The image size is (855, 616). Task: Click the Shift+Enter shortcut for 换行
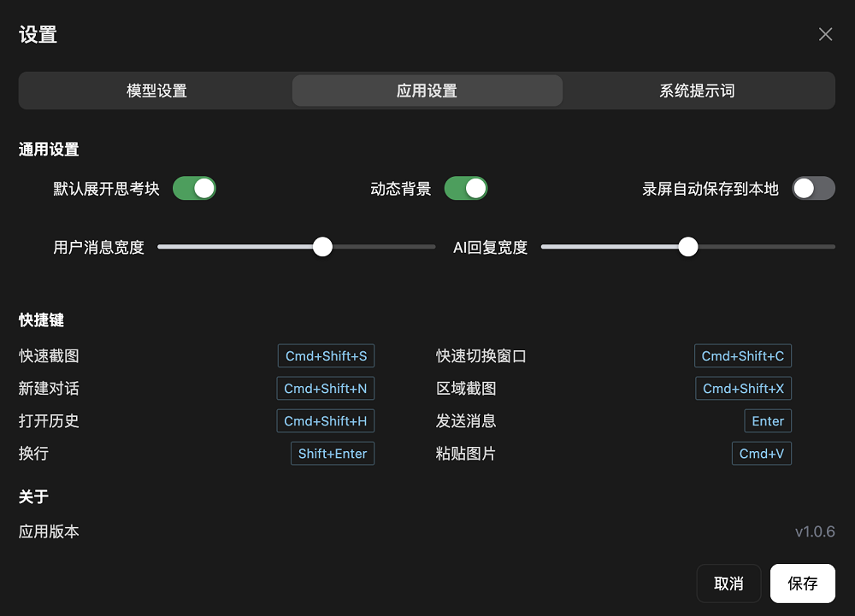tap(332, 453)
